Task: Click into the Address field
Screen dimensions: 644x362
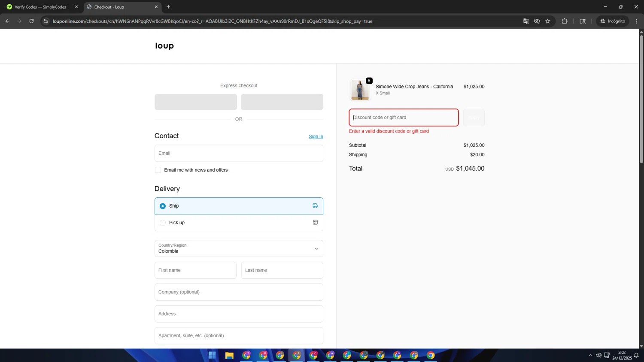Action: [239, 314]
